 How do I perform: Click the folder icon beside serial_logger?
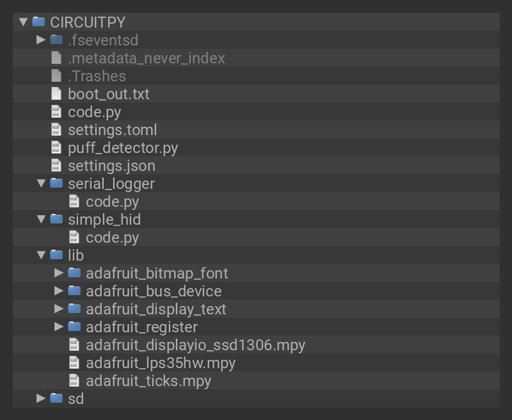(x=57, y=183)
